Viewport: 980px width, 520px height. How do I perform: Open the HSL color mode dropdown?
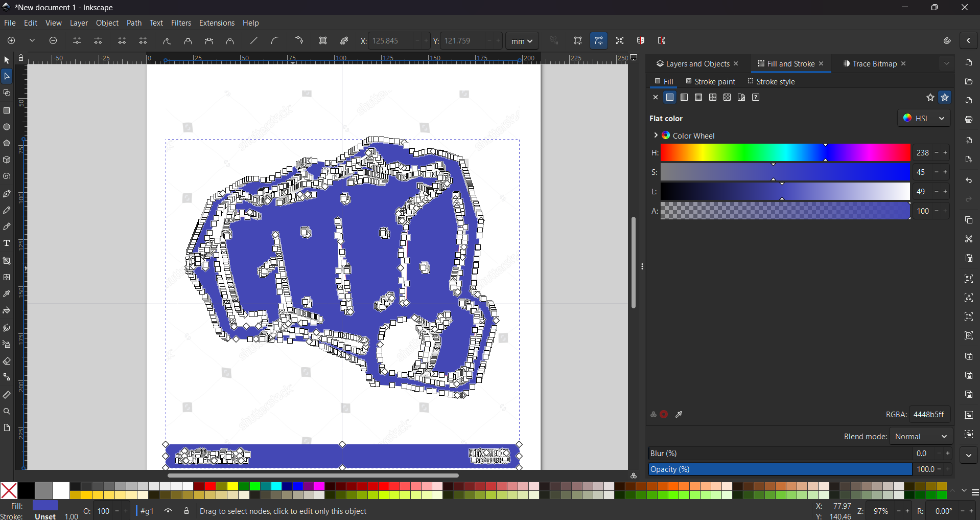point(924,118)
